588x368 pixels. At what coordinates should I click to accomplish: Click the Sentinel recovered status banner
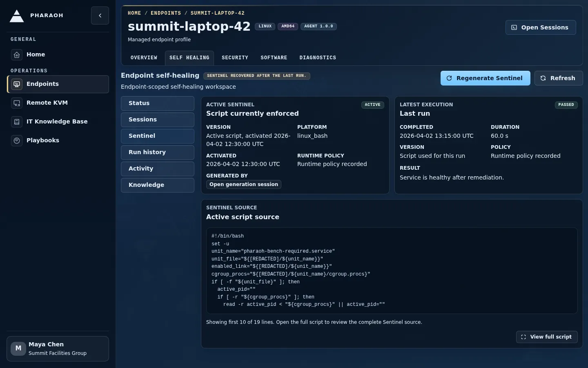[x=256, y=76]
